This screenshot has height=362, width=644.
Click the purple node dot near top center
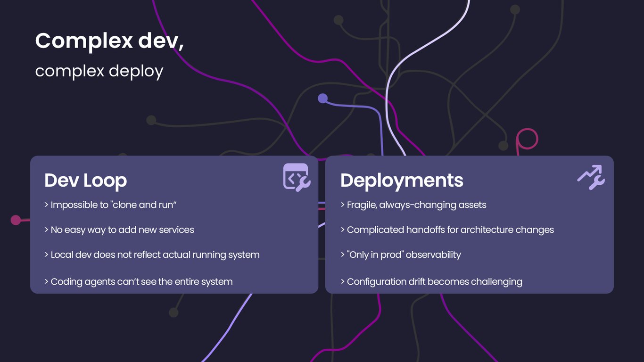point(322,98)
